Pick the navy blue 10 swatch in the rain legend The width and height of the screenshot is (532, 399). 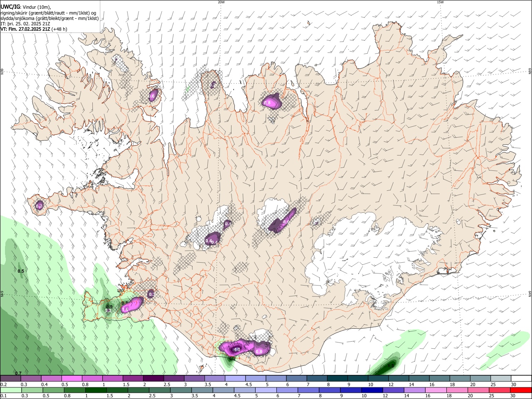point(372,390)
